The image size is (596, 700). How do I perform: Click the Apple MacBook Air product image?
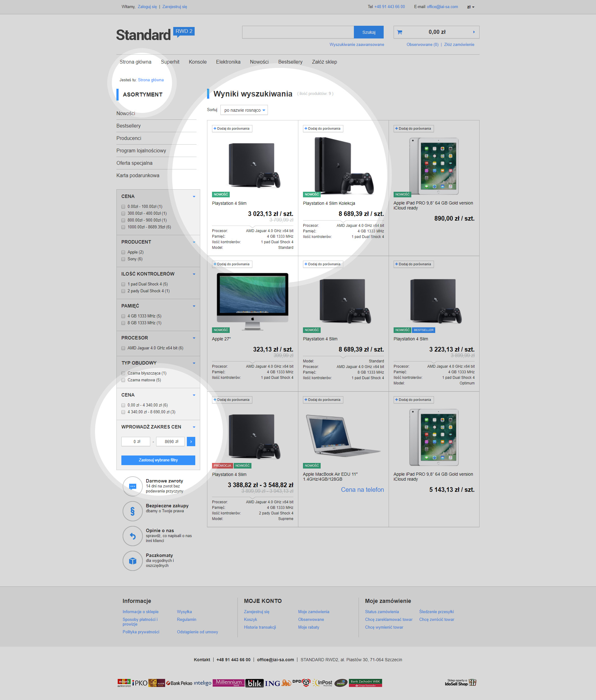(343, 436)
